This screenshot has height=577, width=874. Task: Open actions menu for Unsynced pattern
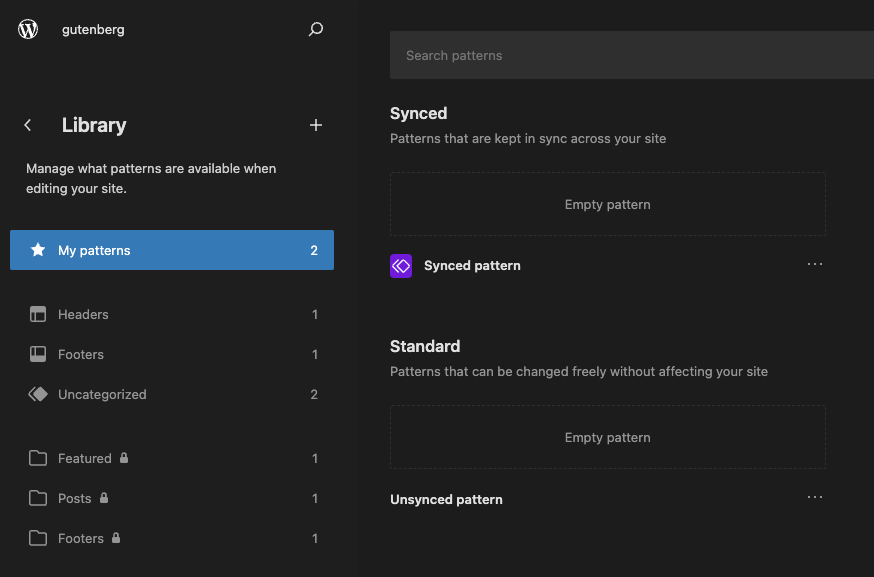coord(814,497)
